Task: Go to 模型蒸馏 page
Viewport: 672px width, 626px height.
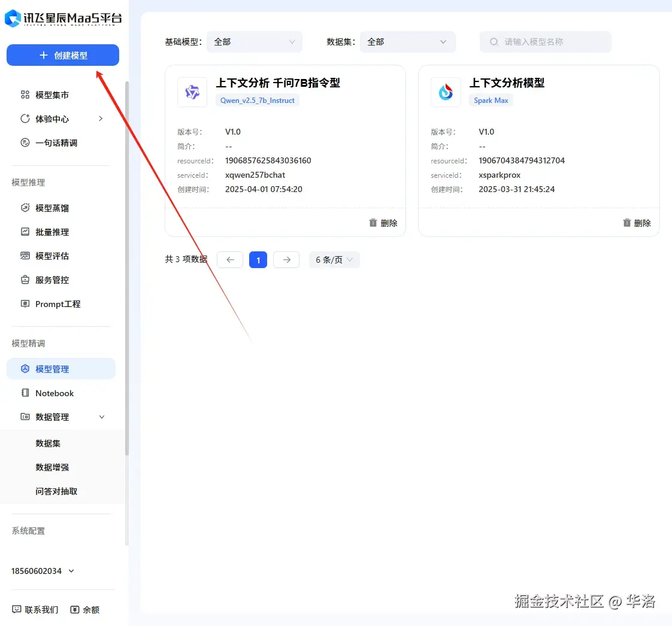Action: (52, 208)
